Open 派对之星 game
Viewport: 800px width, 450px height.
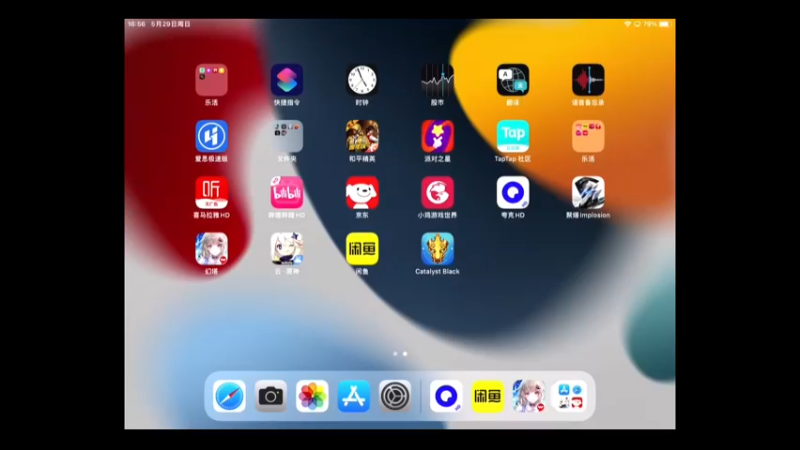tap(437, 136)
